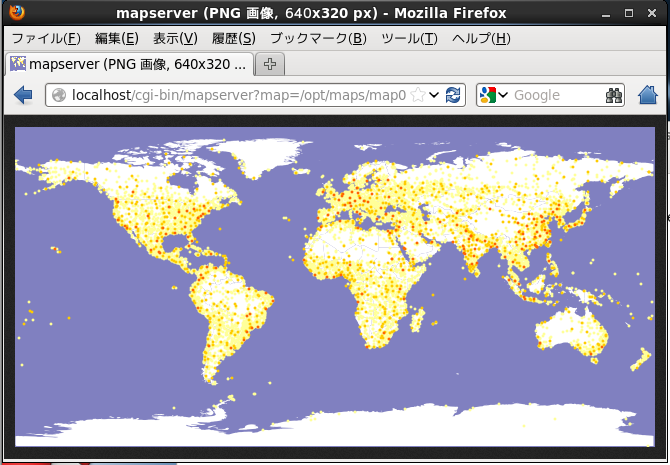Open the ヘルプ (Help) menu
The image size is (670, 465).
pos(481,38)
